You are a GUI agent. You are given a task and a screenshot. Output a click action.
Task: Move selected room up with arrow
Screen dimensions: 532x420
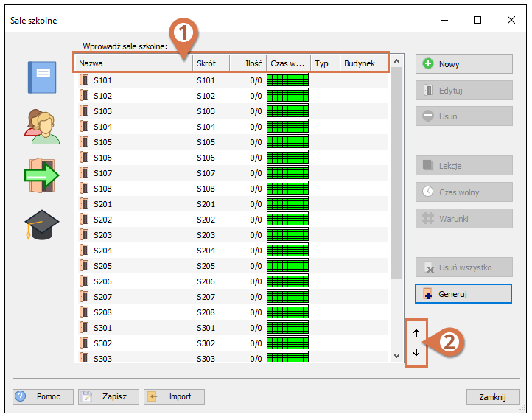tap(416, 333)
